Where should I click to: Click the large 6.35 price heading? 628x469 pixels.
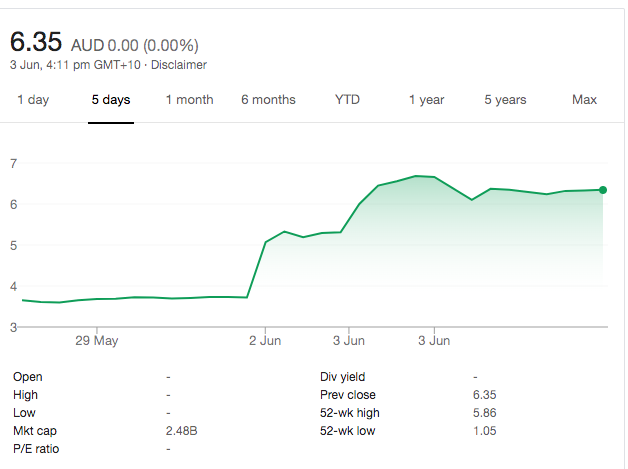36,43
